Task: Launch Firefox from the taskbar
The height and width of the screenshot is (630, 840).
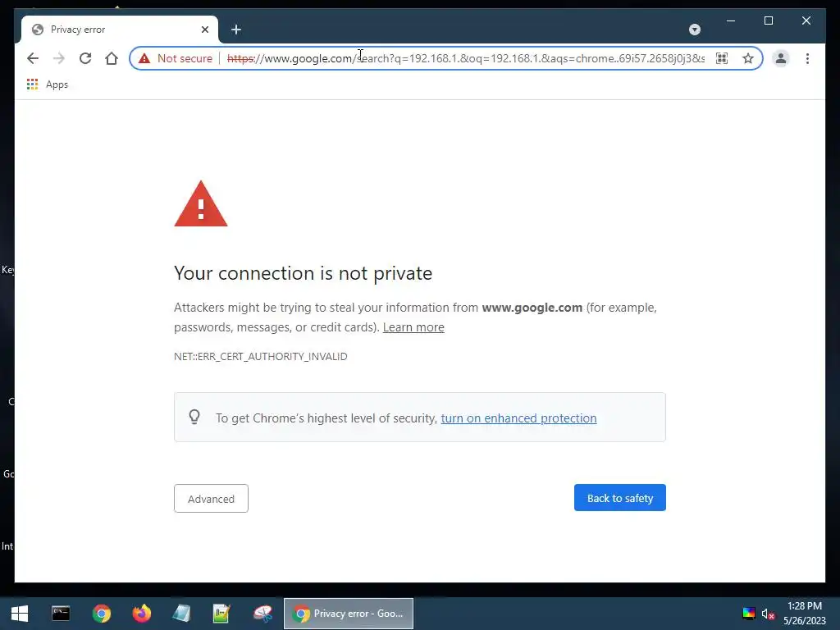Action: [142, 614]
